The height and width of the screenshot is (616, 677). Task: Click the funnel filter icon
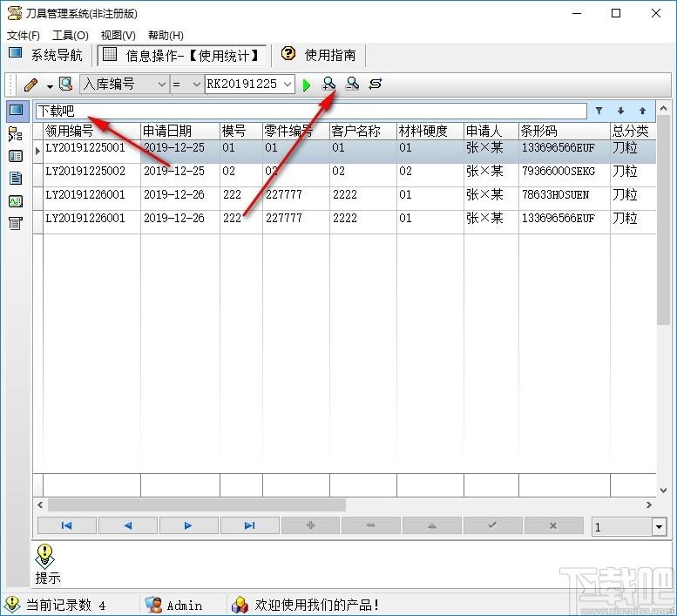coord(599,111)
